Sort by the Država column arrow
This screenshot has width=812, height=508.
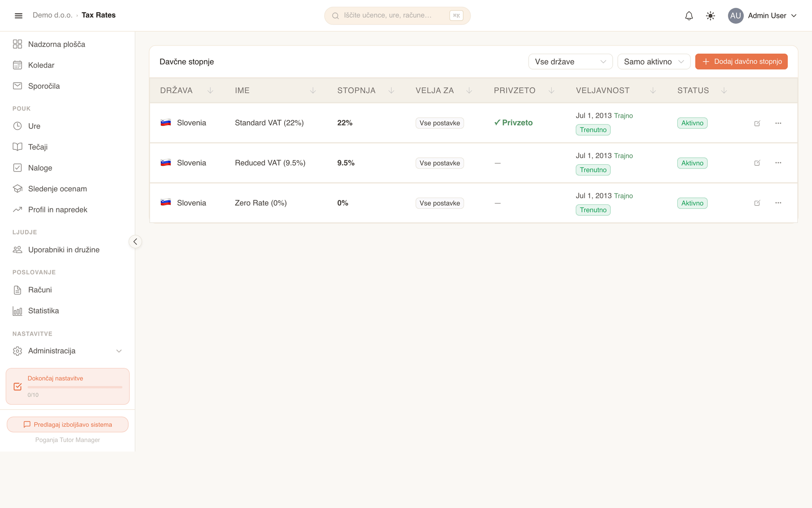pyautogui.click(x=210, y=91)
